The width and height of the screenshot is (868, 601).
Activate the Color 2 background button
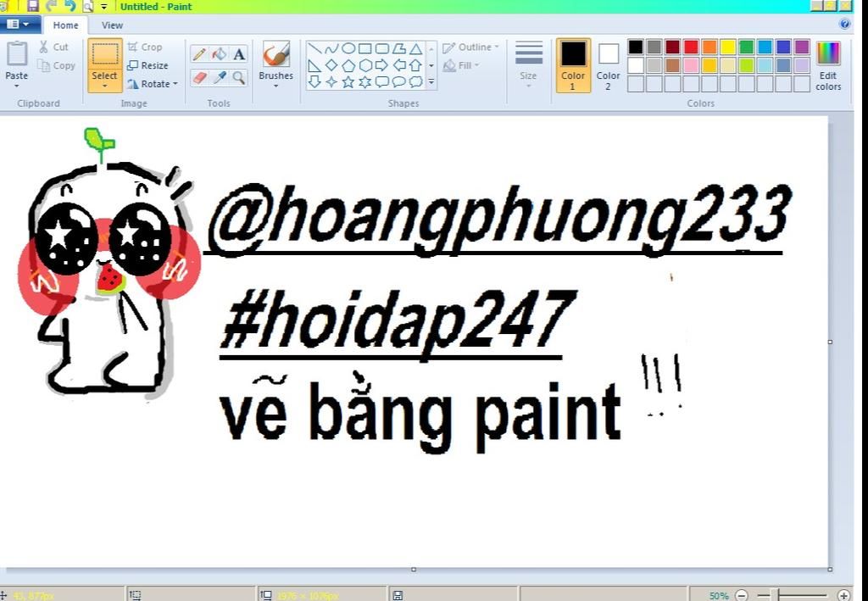point(608,64)
